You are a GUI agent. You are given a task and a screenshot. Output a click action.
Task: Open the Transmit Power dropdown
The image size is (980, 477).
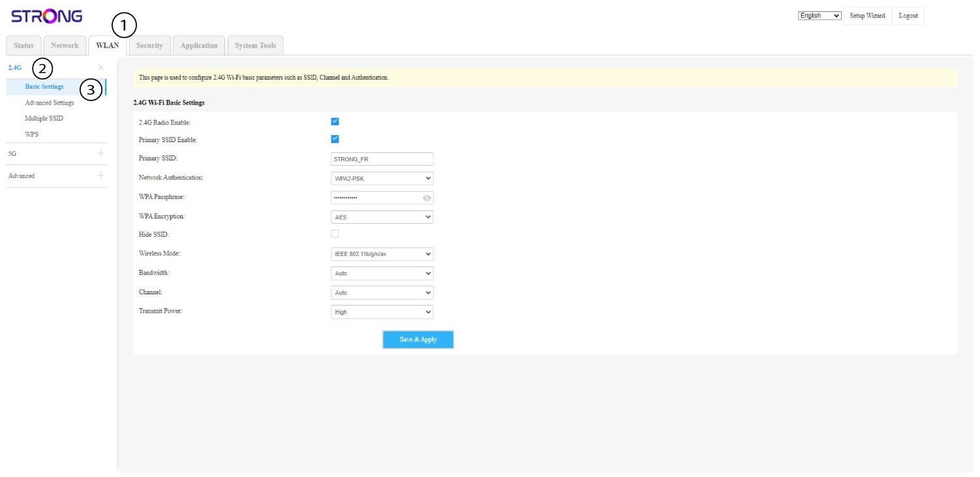coord(382,312)
